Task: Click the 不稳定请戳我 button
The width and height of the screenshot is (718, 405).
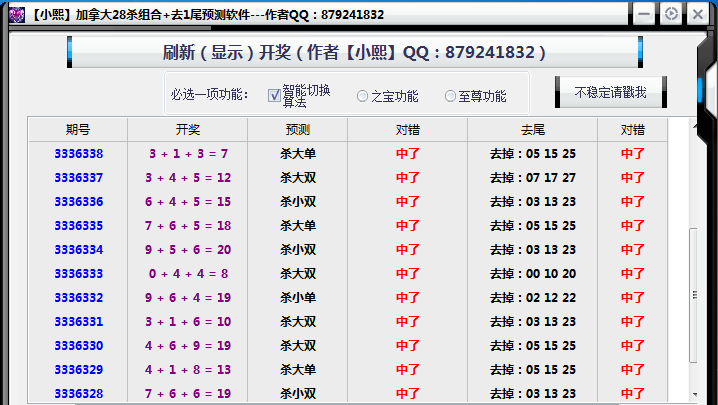Action: tap(610, 93)
